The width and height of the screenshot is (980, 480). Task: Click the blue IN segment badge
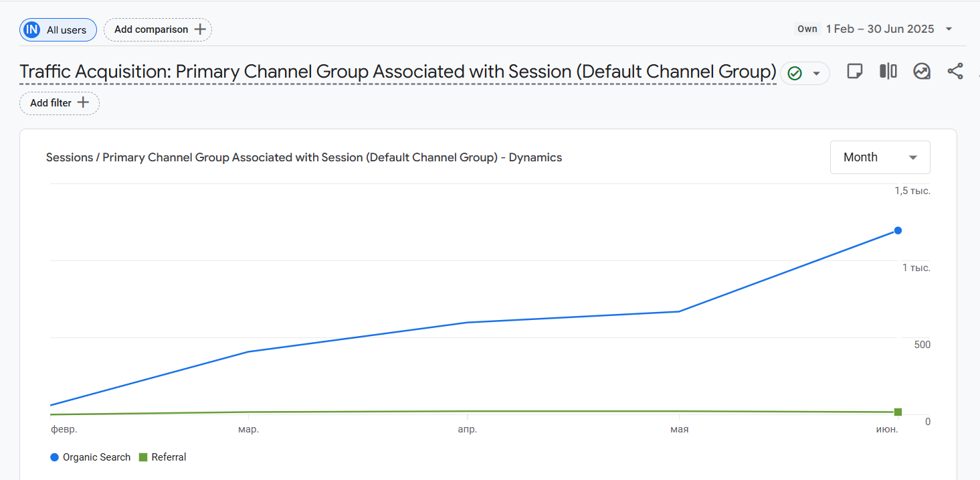(x=31, y=30)
